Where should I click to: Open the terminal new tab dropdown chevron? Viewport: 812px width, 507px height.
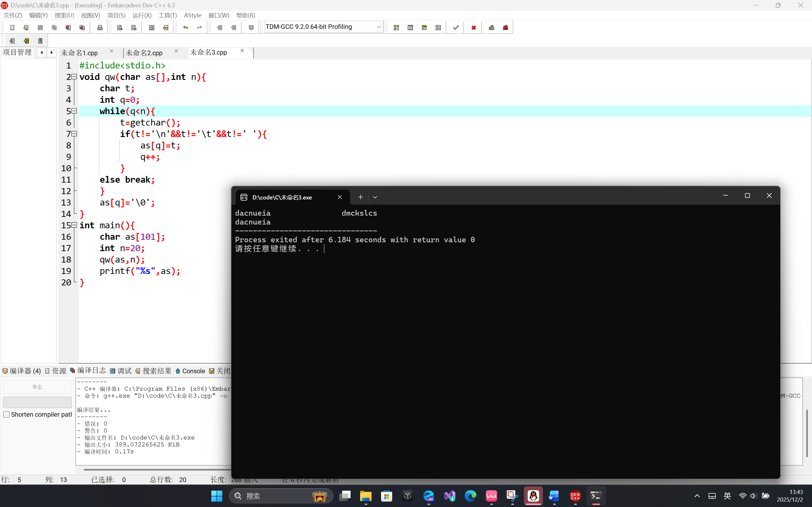pyautogui.click(x=375, y=197)
